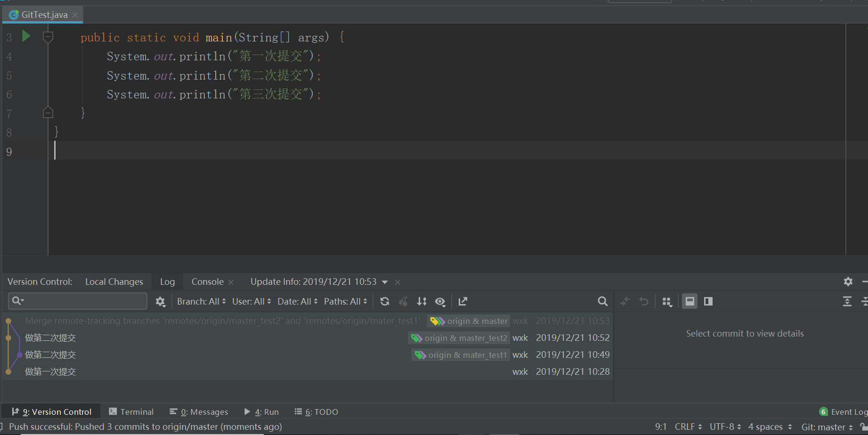The image size is (868, 435).
Task: Click line number 5 in gutter
Action: click(9, 75)
